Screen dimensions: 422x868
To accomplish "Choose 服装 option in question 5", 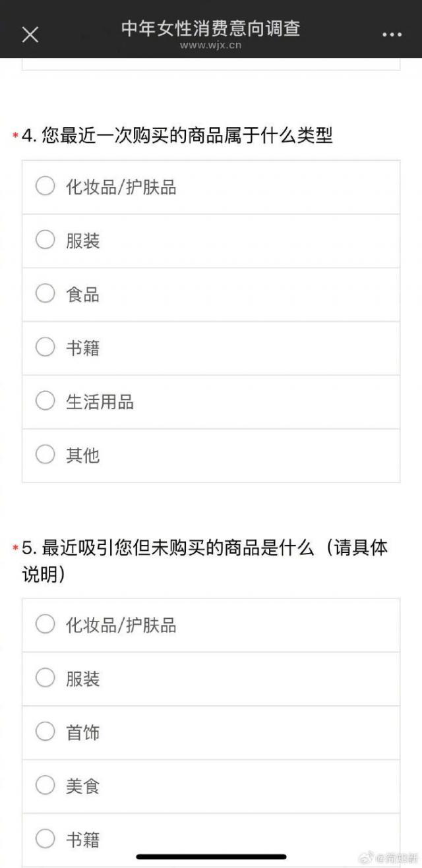I will (x=45, y=678).
